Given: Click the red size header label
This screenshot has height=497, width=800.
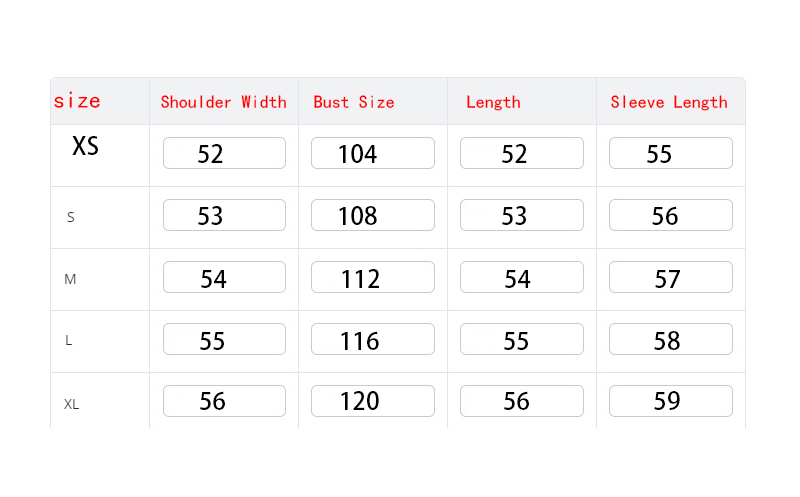Looking at the screenshot, I should coord(78,101).
